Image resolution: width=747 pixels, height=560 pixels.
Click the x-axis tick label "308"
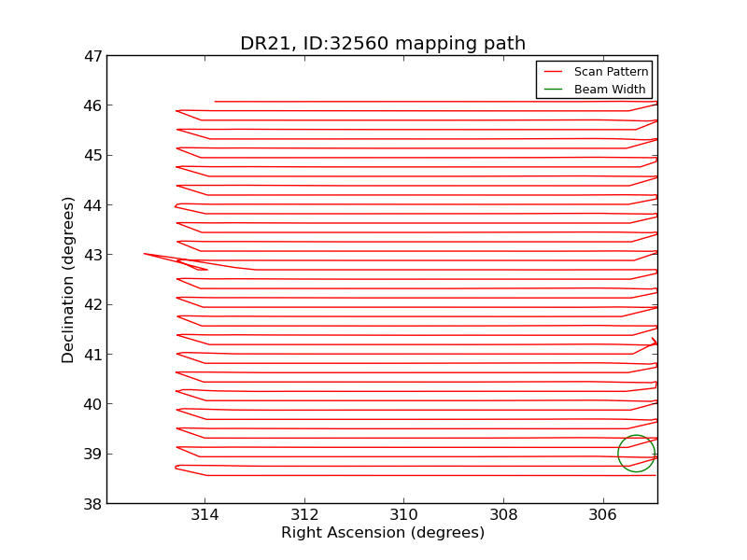[503, 515]
